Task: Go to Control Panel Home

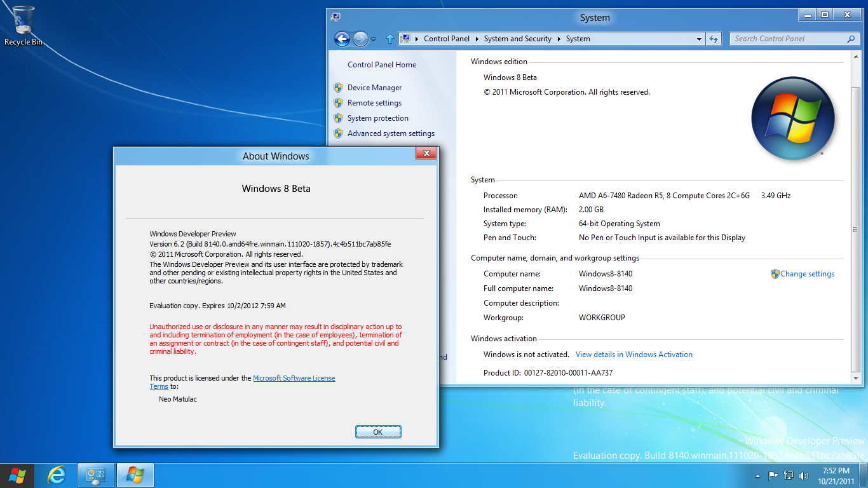Action: click(x=382, y=65)
